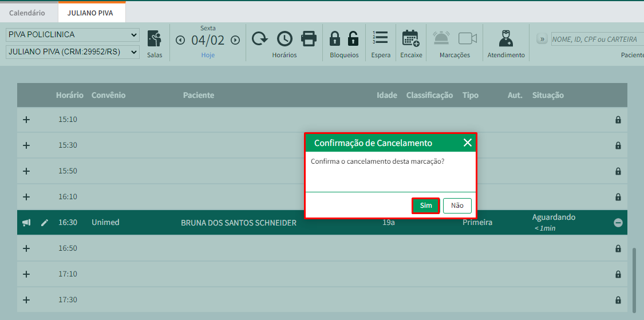This screenshot has width=644, height=320.
Task: Open the JULIANO PIVA doctor dropdown
Action: tap(72, 52)
